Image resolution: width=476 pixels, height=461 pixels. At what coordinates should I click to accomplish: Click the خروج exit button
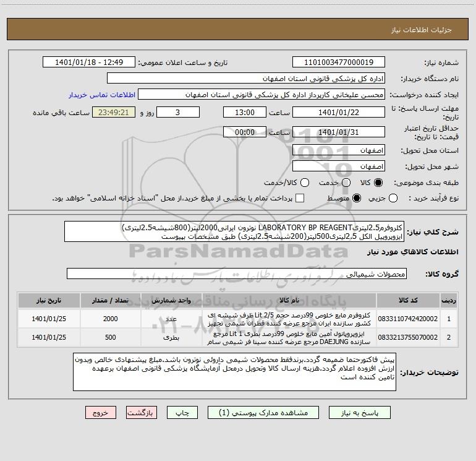coord(101,413)
